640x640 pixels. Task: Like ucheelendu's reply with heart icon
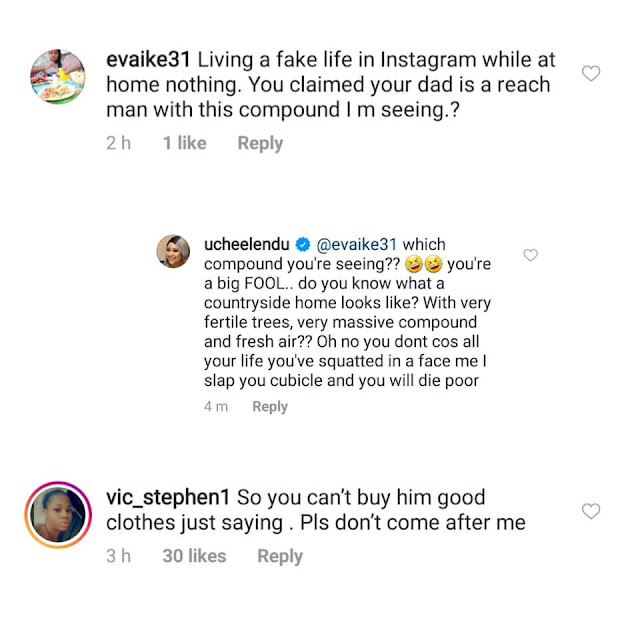coord(530,255)
